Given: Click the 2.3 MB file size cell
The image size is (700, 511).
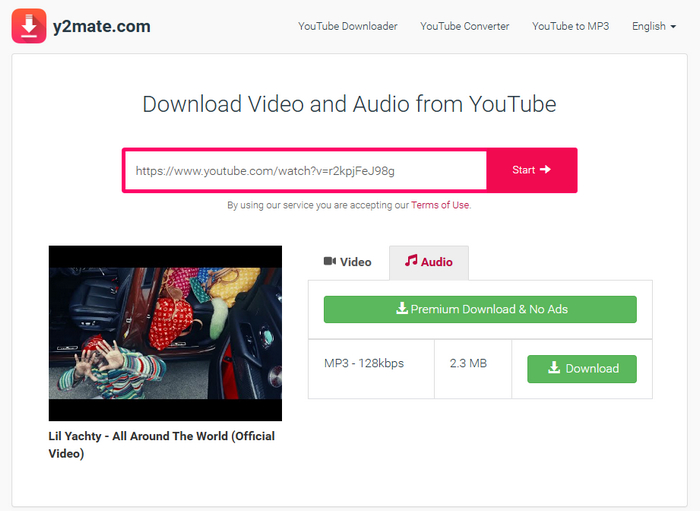Looking at the screenshot, I should pyautogui.click(x=473, y=369).
